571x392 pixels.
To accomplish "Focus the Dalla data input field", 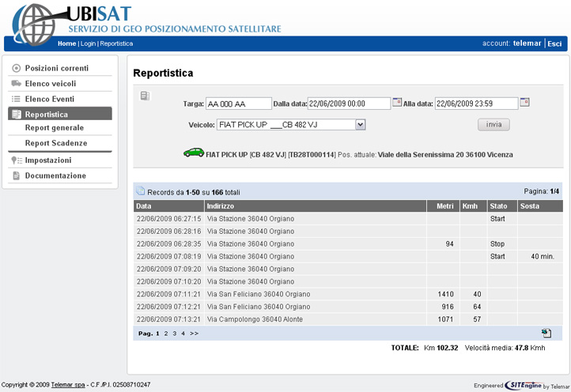I will 350,104.
